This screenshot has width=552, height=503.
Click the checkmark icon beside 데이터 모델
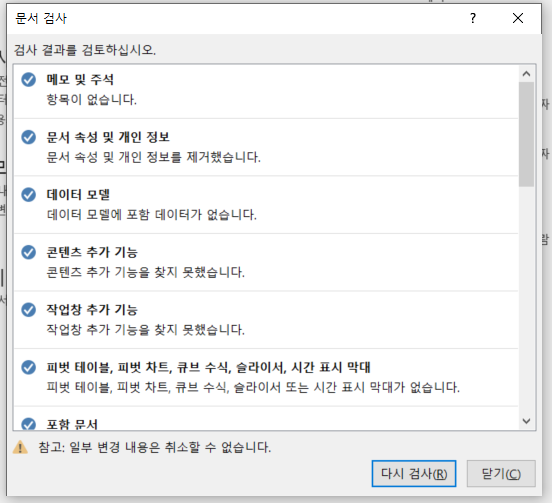[x=29, y=195]
